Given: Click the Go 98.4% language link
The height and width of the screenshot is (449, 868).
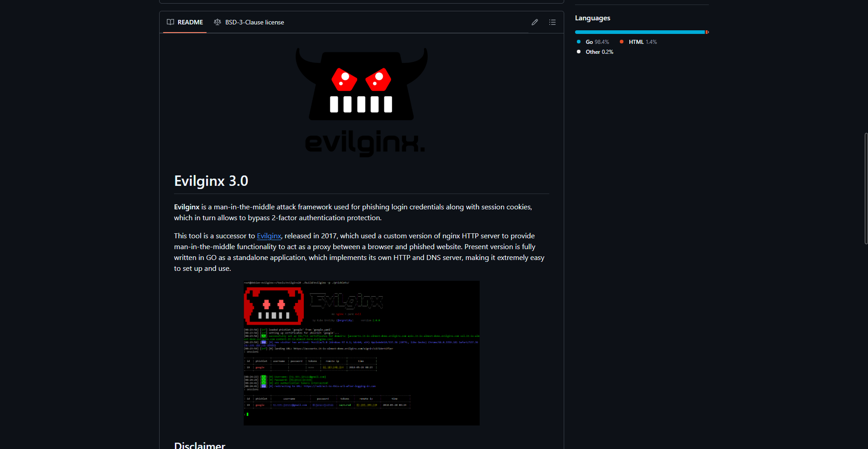Looking at the screenshot, I should pyautogui.click(x=593, y=42).
